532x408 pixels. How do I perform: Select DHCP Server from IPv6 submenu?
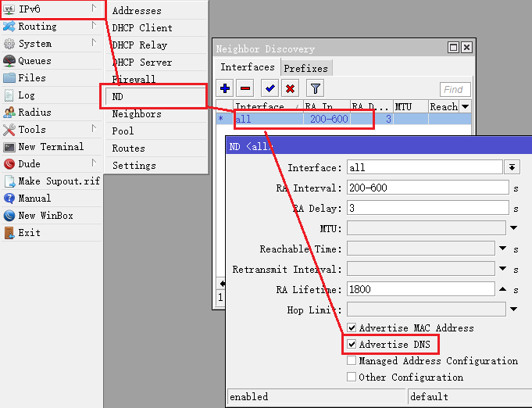click(x=141, y=63)
